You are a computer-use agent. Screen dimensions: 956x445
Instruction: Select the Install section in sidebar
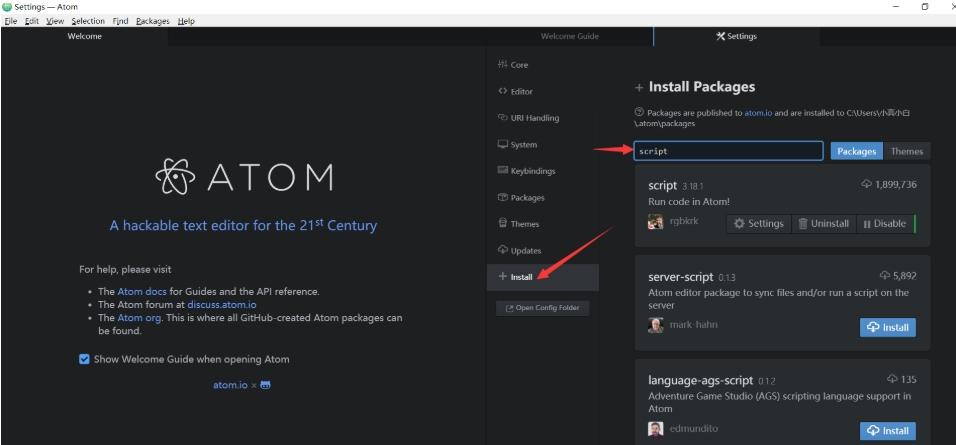tap(543, 277)
